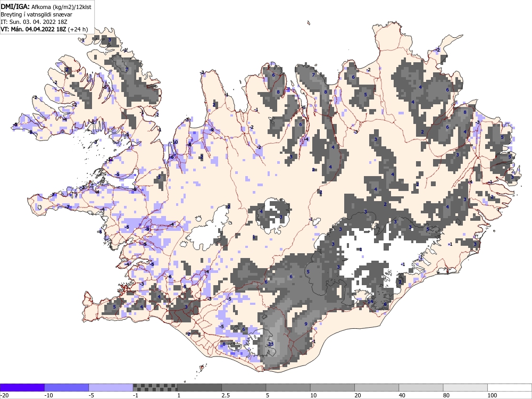Click the white legend swatch beyond 100

(510, 387)
